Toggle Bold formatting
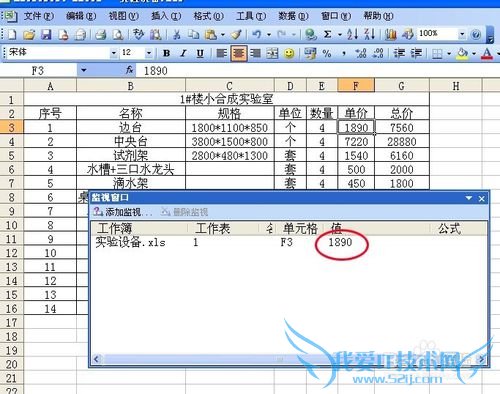The image size is (500, 394). tap(166, 53)
